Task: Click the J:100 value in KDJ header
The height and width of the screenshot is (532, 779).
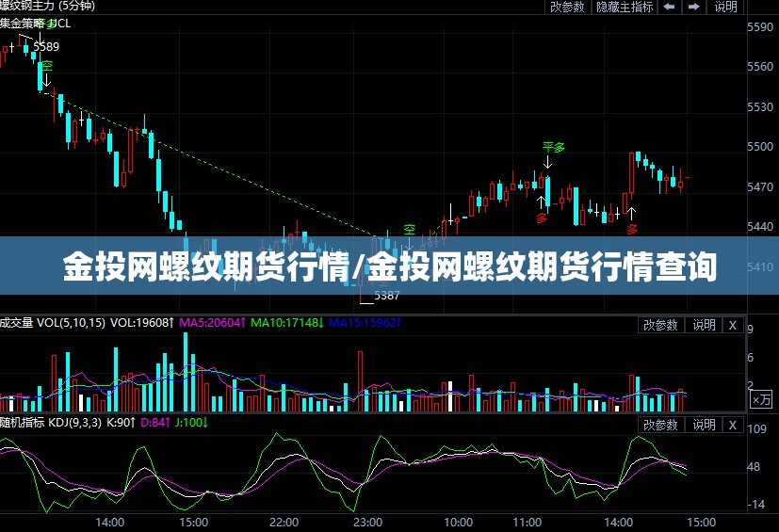Action: point(191,423)
